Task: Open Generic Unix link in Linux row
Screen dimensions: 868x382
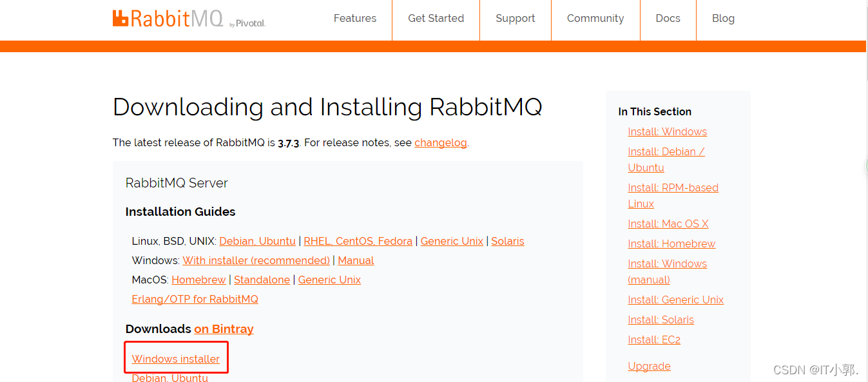Action: click(452, 241)
